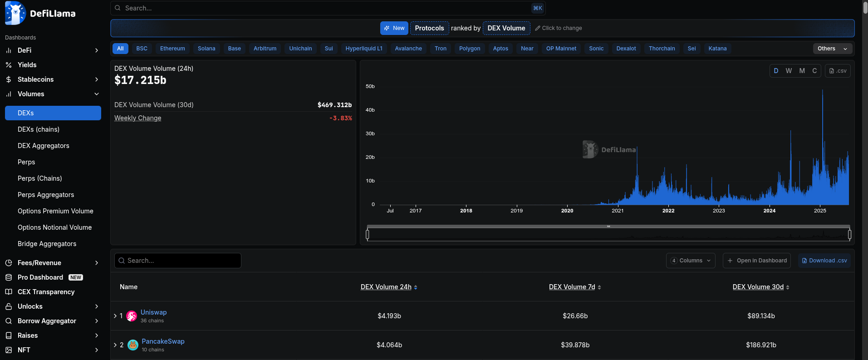Click the DeFi bar-chart sidebar icon

point(9,50)
